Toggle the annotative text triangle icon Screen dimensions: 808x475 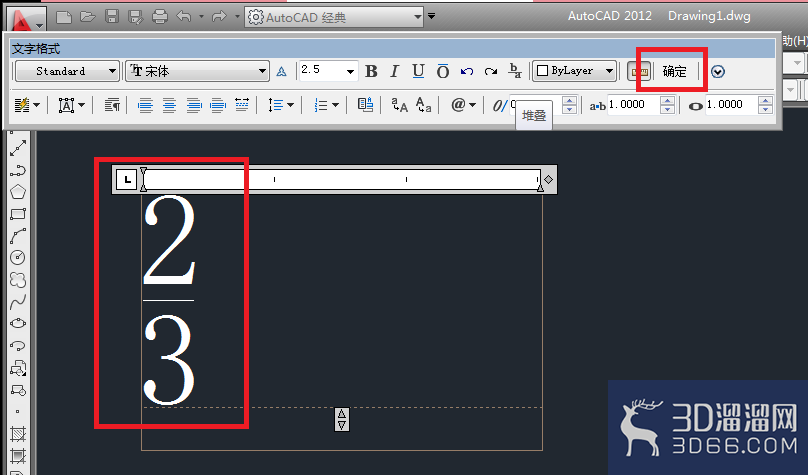click(x=281, y=72)
